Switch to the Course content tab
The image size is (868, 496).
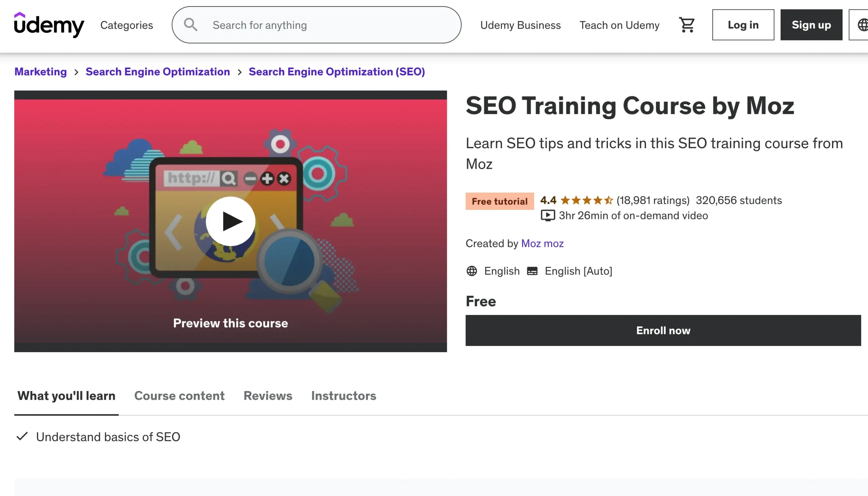coord(179,396)
